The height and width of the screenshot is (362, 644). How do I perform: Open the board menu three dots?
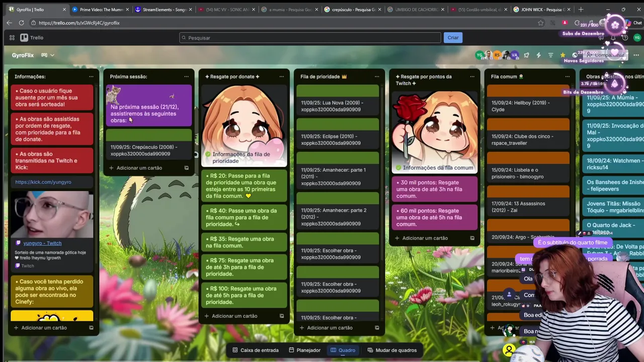point(636,55)
